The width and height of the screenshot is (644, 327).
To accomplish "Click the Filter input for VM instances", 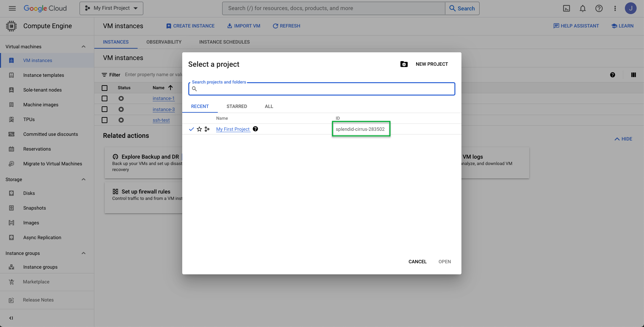I will (153, 74).
